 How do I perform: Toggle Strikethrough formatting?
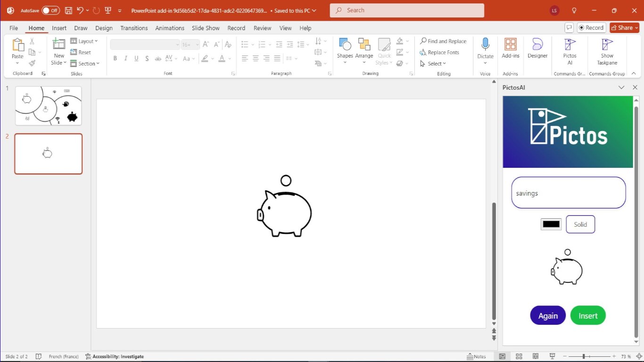pos(158,59)
